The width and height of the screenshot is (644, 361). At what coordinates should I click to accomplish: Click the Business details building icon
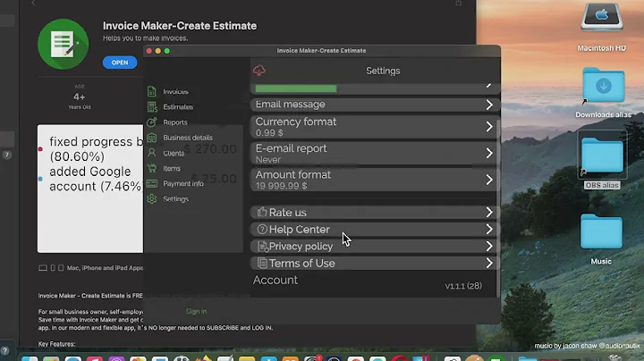point(151,138)
